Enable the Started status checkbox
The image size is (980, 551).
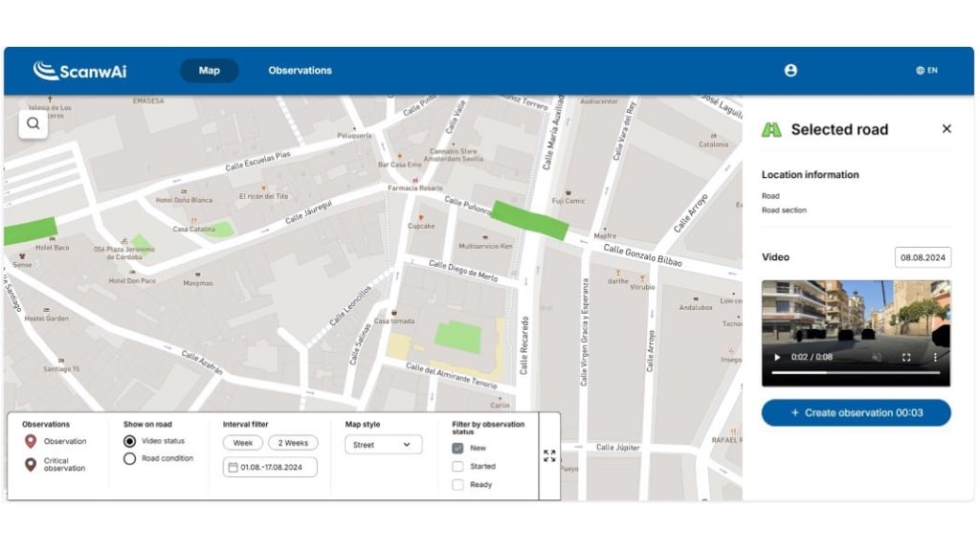tap(457, 467)
